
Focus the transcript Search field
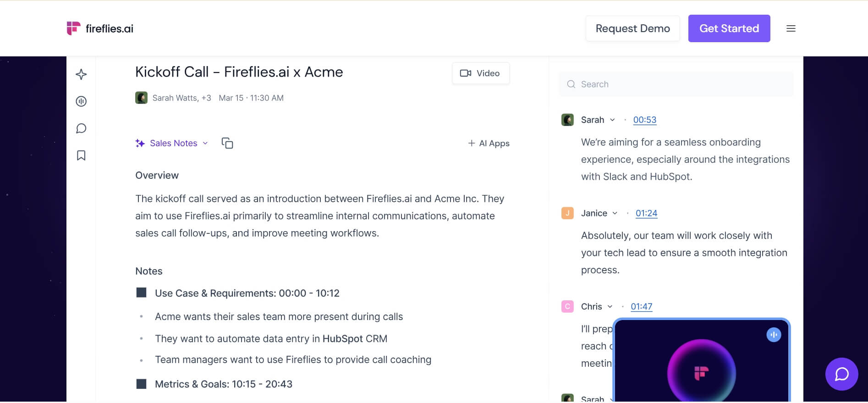point(676,84)
